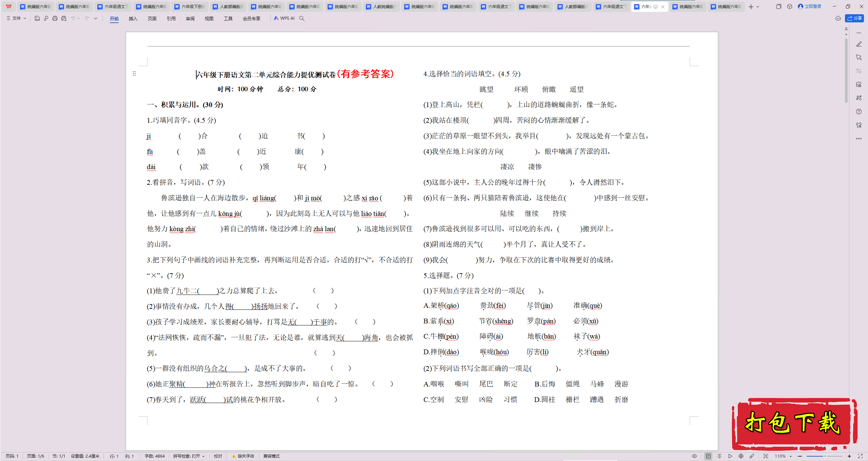Open the 审阅 ribbon tab

pyautogui.click(x=190, y=19)
